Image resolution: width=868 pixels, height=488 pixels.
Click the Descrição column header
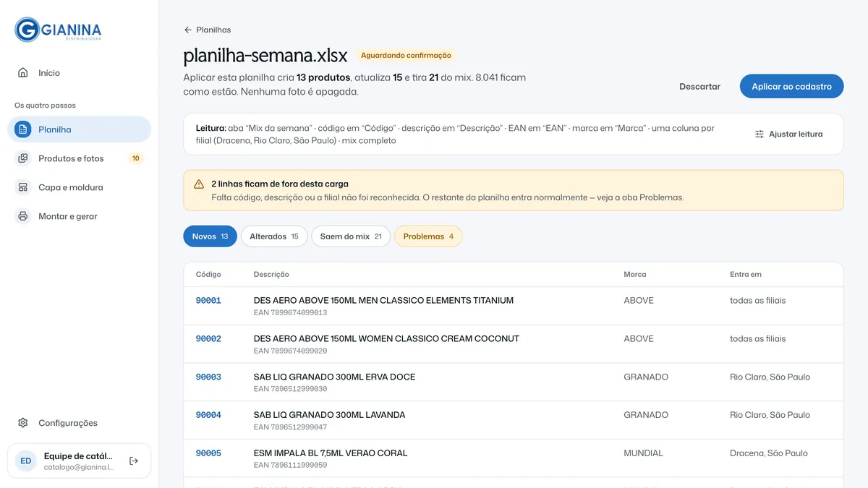pyautogui.click(x=271, y=275)
